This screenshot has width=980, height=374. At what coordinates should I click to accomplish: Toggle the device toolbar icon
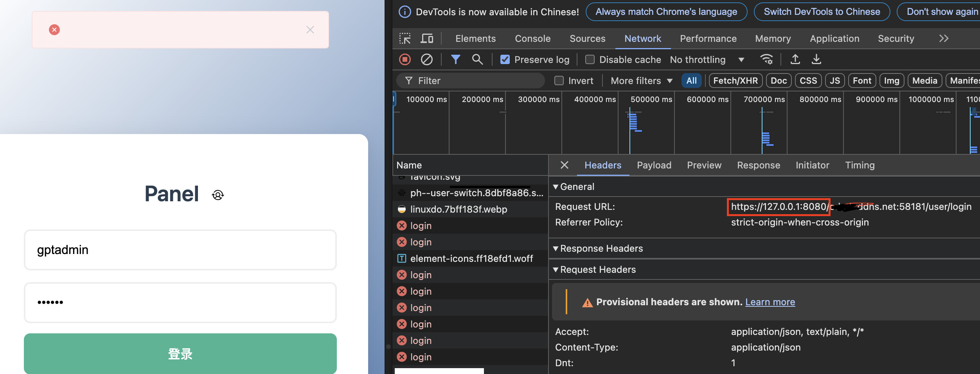[x=427, y=38]
